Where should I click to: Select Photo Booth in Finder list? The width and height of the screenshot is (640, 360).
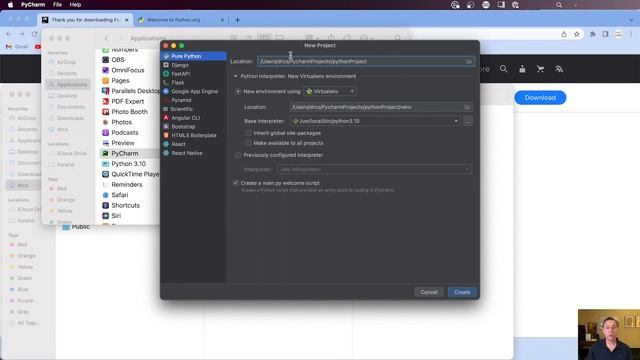tap(130, 112)
